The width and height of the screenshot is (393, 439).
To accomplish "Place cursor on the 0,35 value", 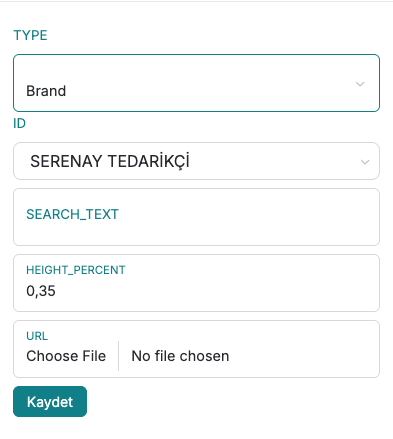I will [x=41, y=291].
